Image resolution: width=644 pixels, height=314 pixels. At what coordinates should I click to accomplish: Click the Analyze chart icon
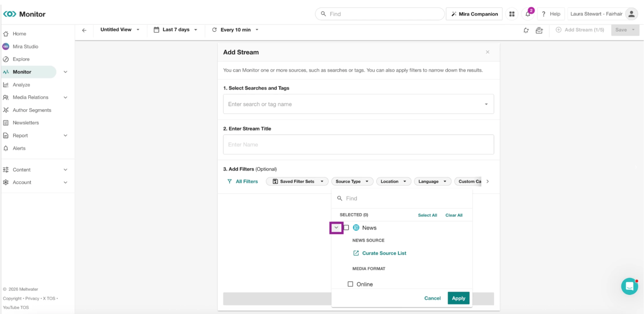[6, 85]
